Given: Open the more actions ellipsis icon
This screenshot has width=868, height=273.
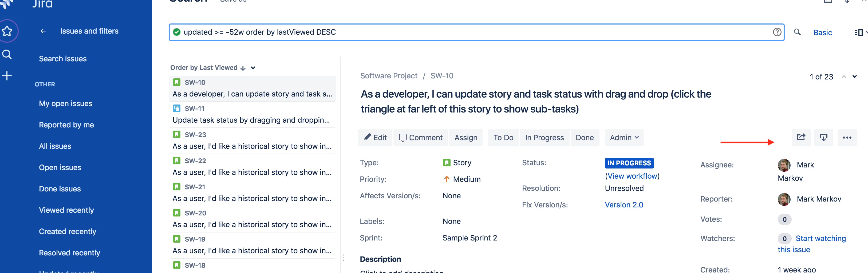Looking at the screenshot, I should click(x=847, y=137).
